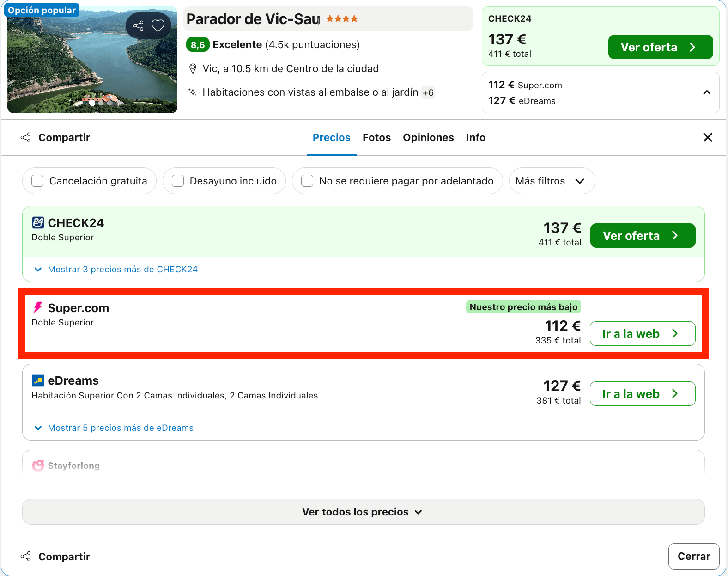This screenshot has width=728, height=576.
Task: Click the 335 € total text
Action: pos(558,340)
